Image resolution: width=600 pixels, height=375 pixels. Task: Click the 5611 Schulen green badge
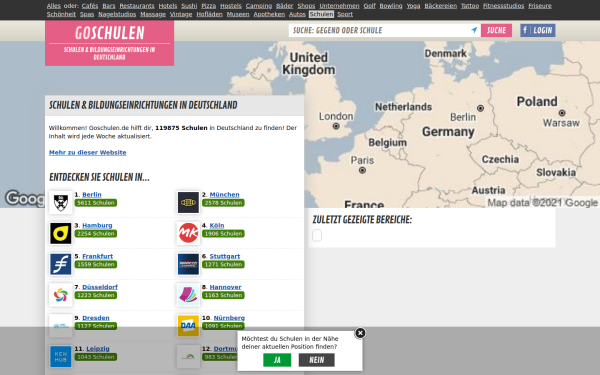point(96,203)
